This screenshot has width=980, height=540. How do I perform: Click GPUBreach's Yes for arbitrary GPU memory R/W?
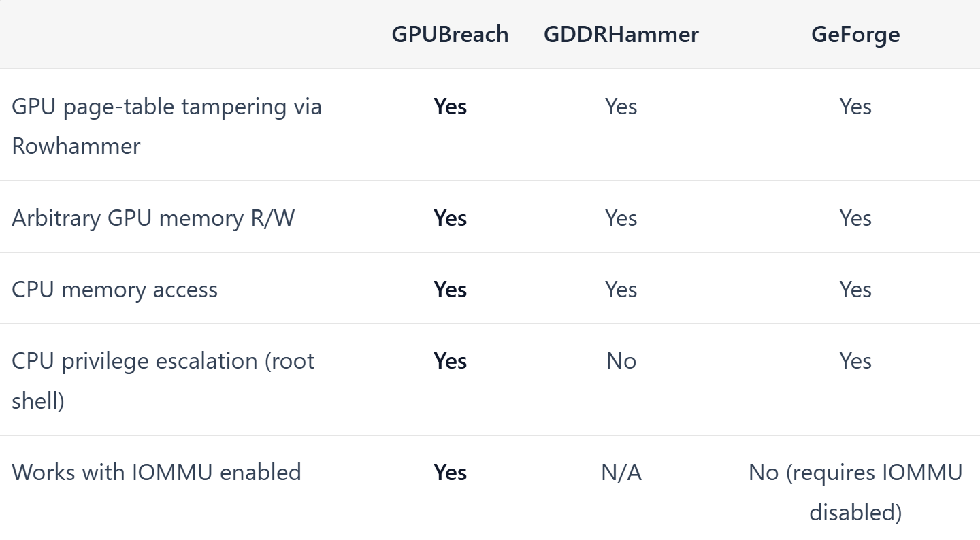point(450,218)
